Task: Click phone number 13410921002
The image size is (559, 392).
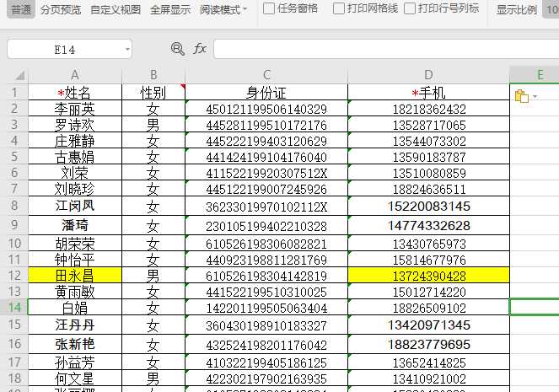Action: 428,379
